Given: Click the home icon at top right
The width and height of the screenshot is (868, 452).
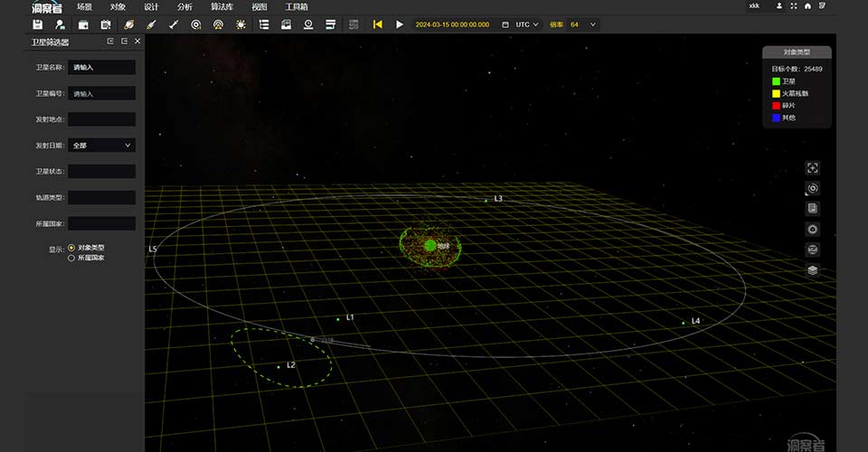Looking at the screenshot, I should pyautogui.click(x=807, y=6).
